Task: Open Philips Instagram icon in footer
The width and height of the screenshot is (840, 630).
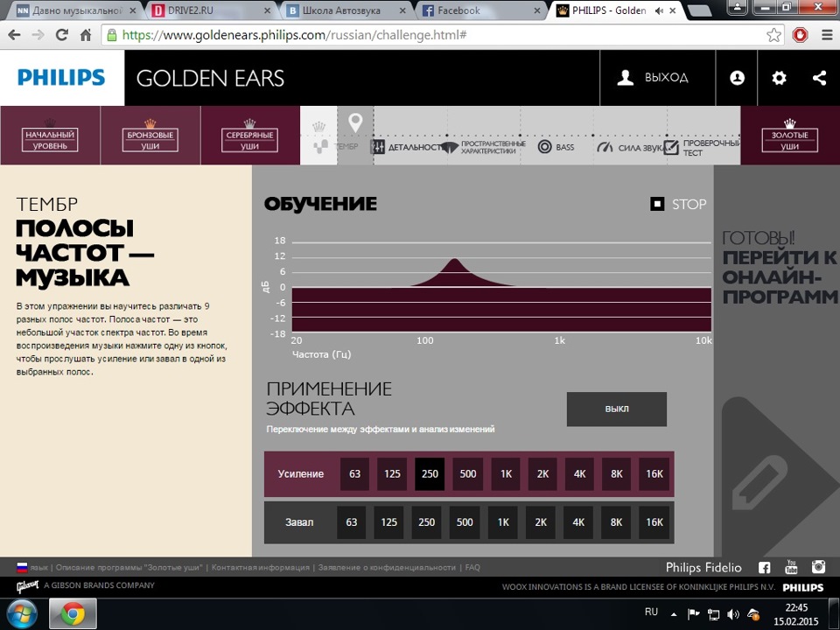Action: [x=818, y=567]
